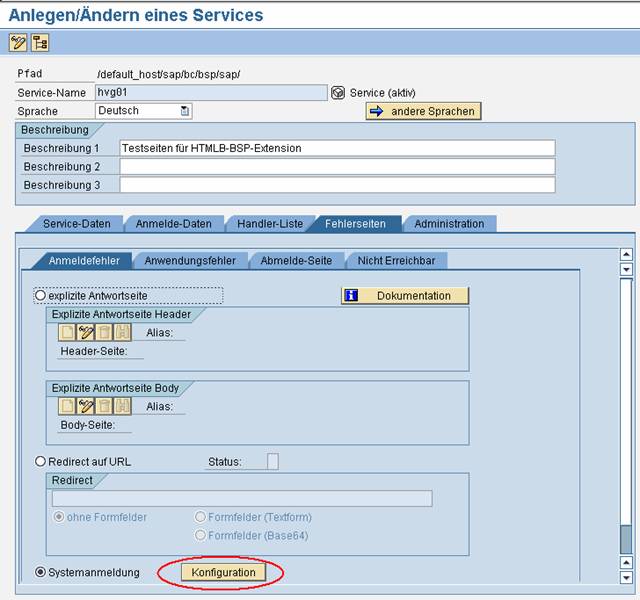The image size is (640, 600).
Task: Click the scroll down arrow below the top arrow
Action: [626, 269]
